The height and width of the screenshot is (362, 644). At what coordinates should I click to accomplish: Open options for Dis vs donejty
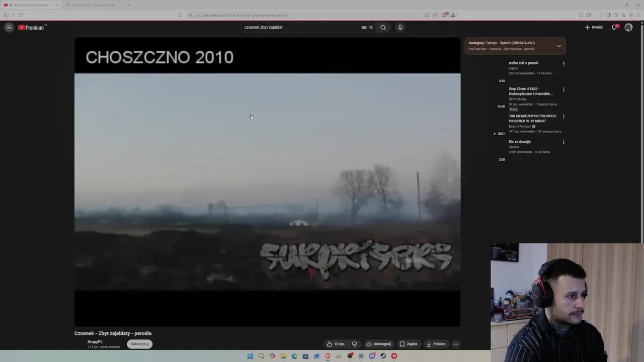[x=563, y=142]
